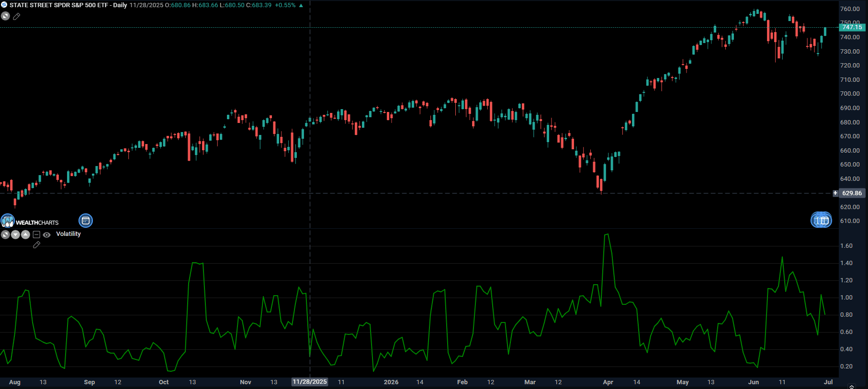Click the WealthCharts logo
Screen dimensions: 868x389
pyautogui.click(x=30, y=222)
